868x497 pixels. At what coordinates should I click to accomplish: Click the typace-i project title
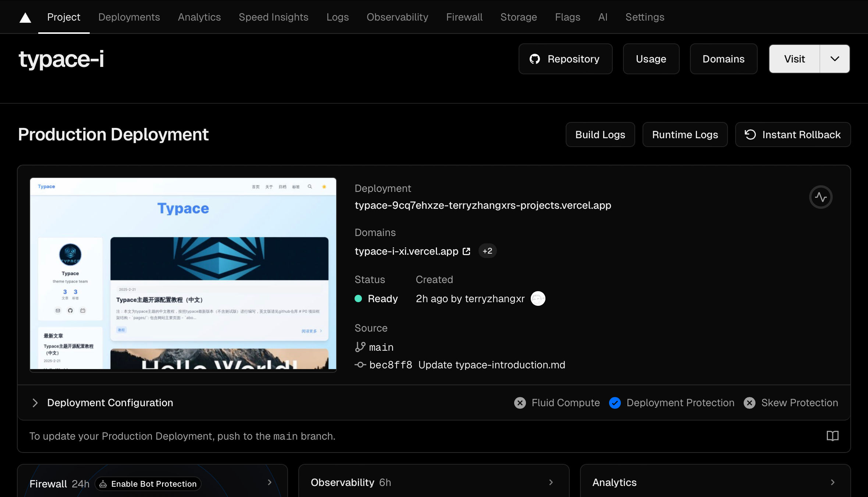pos(61,59)
